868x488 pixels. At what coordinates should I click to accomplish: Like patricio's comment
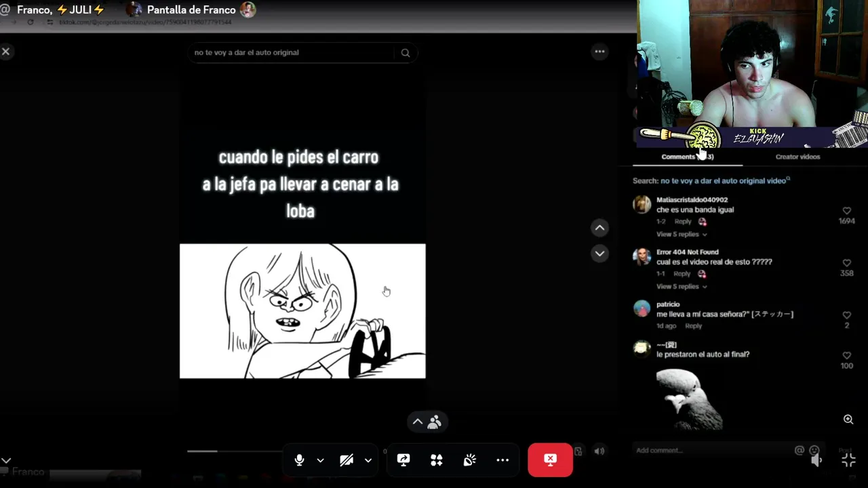click(846, 315)
